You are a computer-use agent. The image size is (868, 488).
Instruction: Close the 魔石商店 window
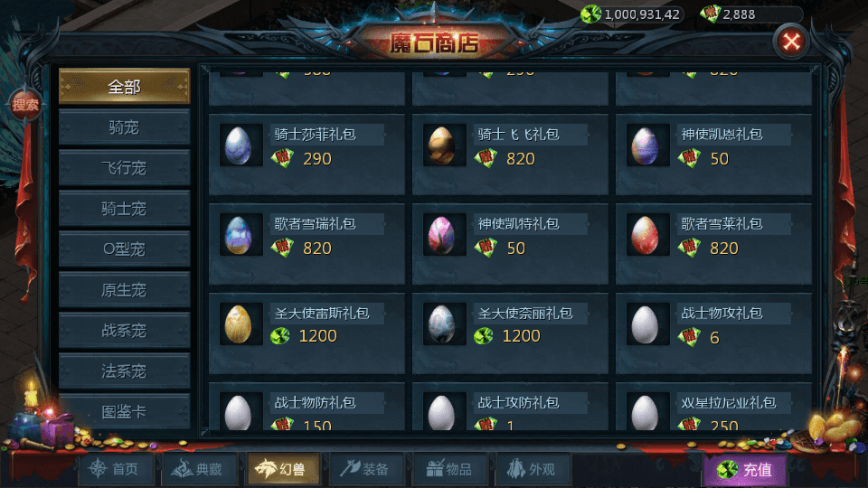[791, 42]
